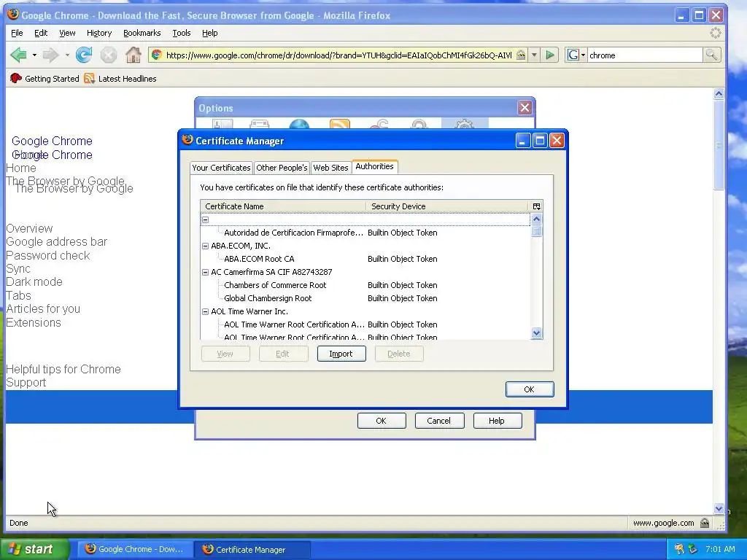Click the green Back arrow in Firefox toolbar
This screenshot has width=747, height=560.
[18, 55]
